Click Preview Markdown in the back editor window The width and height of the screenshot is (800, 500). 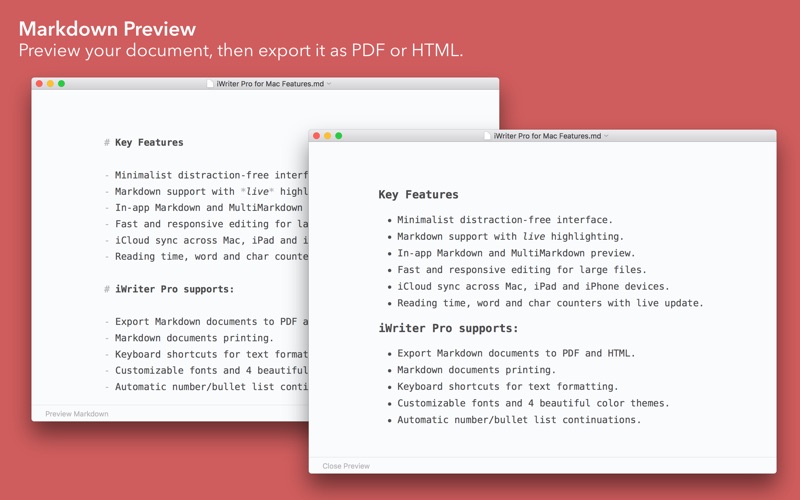77,414
